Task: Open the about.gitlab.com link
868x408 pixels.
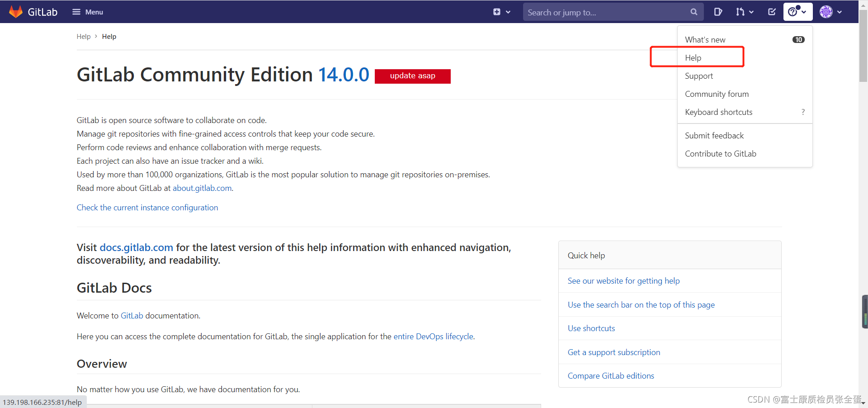Action: coord(202,188)
